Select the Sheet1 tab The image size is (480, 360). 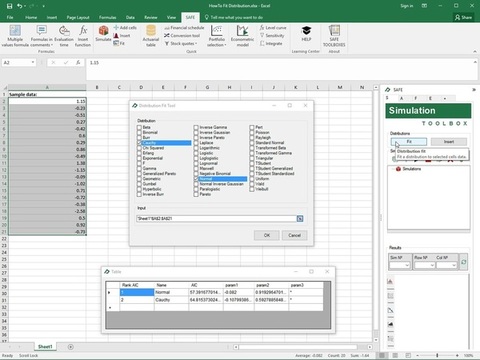tap(45, 347)
